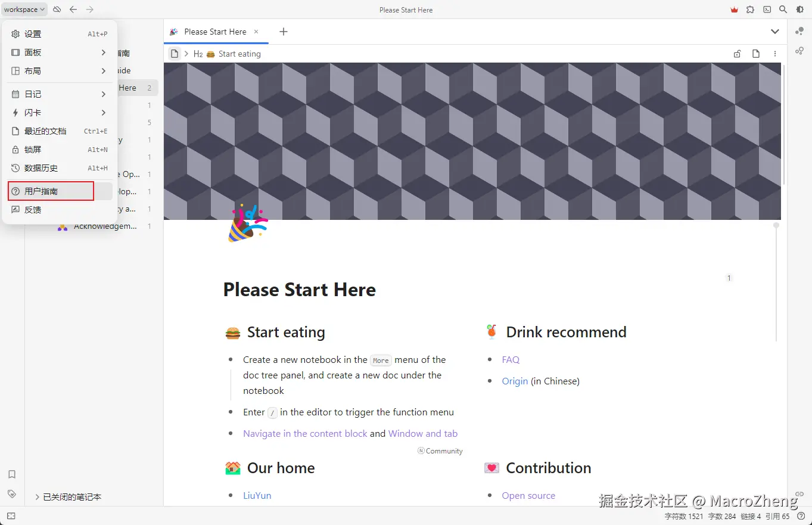Open the graph view icon in right dock
Image resolution: width=812 pixels, height=525 pixels.
point(799,31)
